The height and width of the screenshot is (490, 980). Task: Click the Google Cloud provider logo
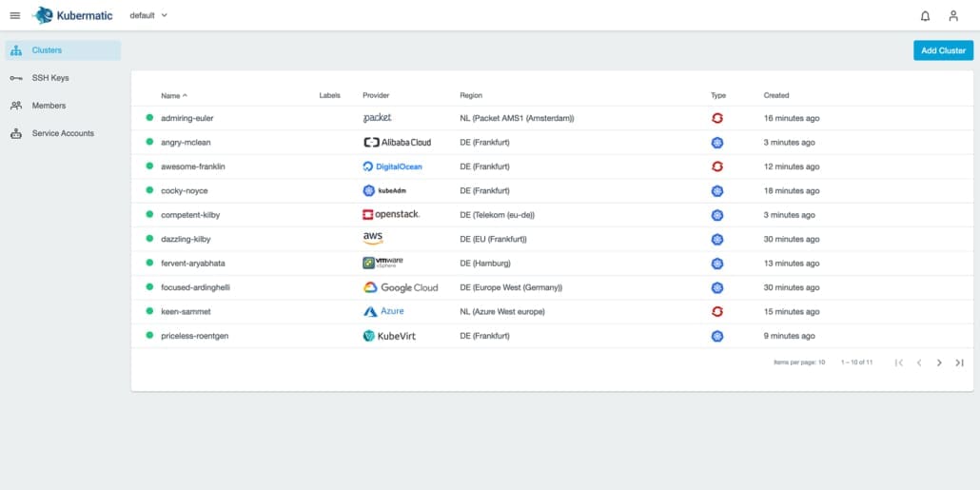point(400,287)
